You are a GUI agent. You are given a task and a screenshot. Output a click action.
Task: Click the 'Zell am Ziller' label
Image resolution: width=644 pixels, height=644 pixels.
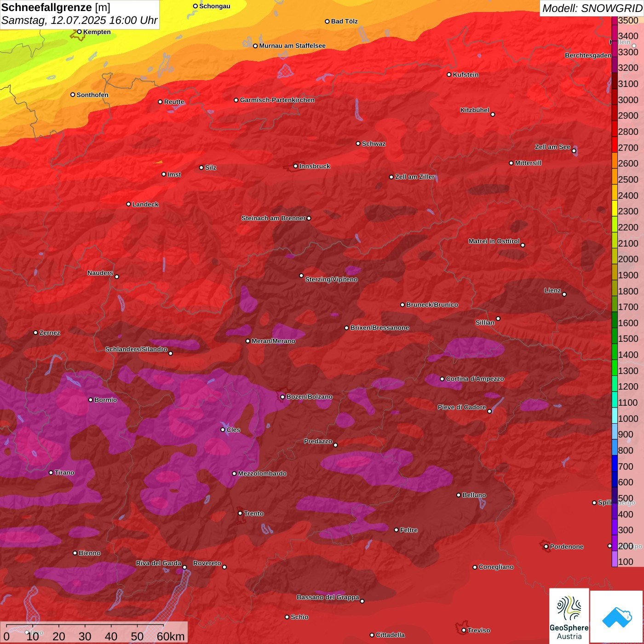click(x=415, y=177)
